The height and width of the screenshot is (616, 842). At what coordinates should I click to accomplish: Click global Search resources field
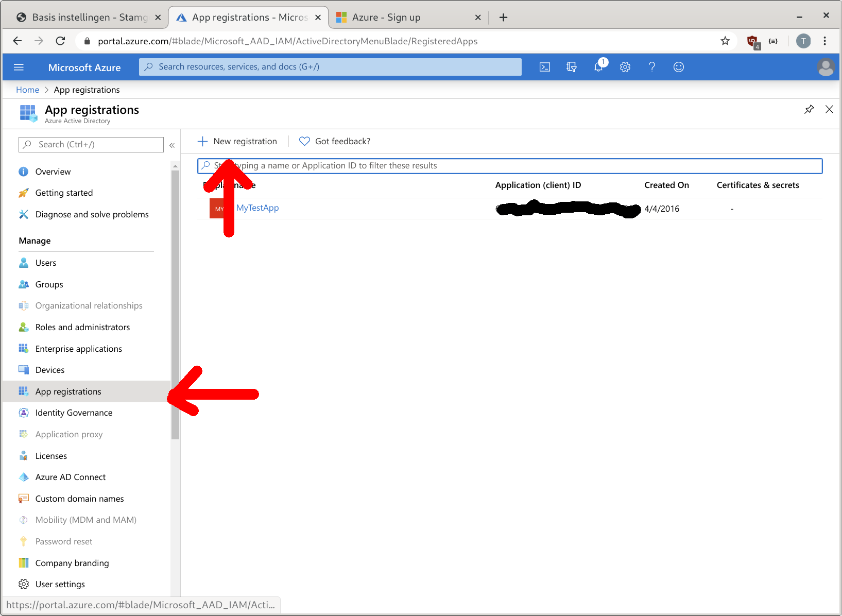330,67
